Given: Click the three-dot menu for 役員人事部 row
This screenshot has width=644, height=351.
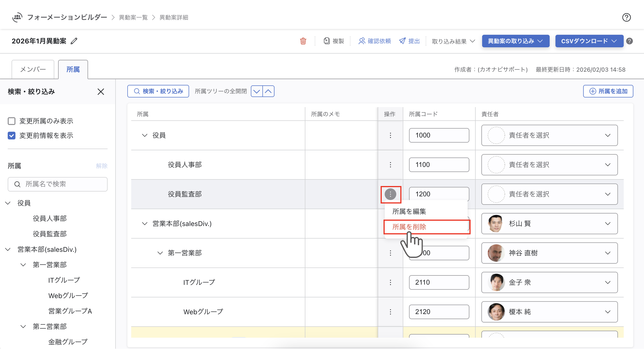Looking at the screenshot, I should coord(390,165).
